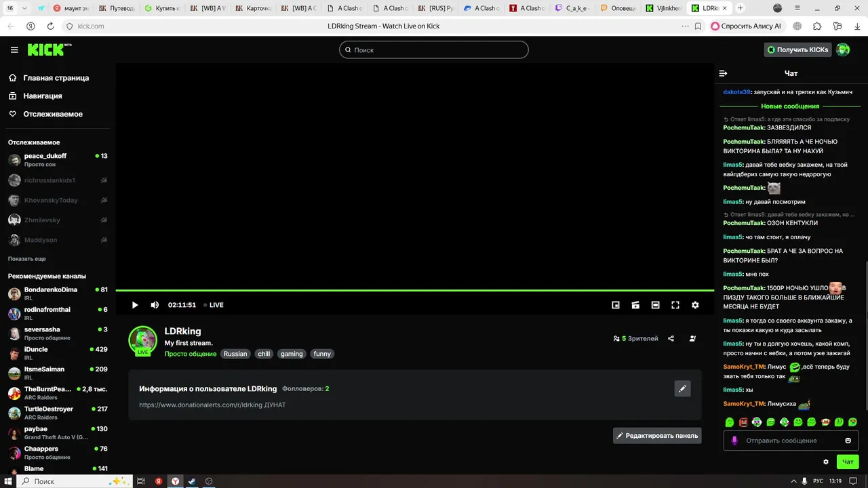This screenshot has width=868, height=488.
Task: Enable picture-in-picture mini player
Action: (616, 305)
